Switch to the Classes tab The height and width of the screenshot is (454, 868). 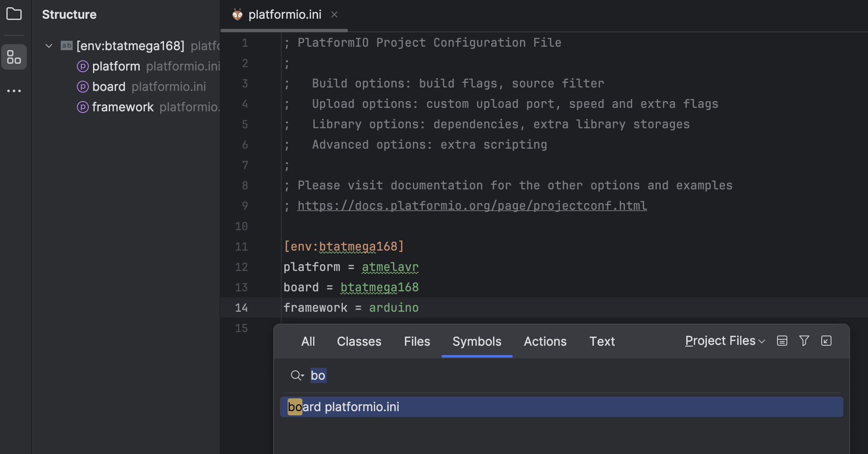(x=359, y=341)
